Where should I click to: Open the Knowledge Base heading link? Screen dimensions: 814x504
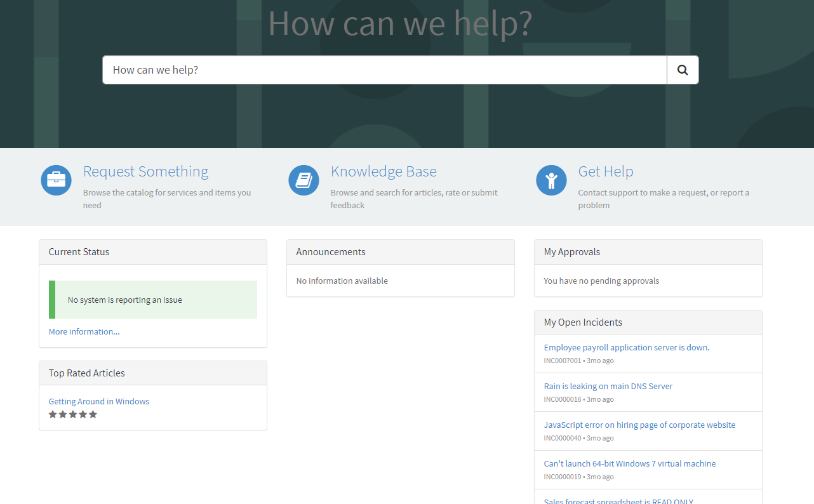tap(384, 171)
